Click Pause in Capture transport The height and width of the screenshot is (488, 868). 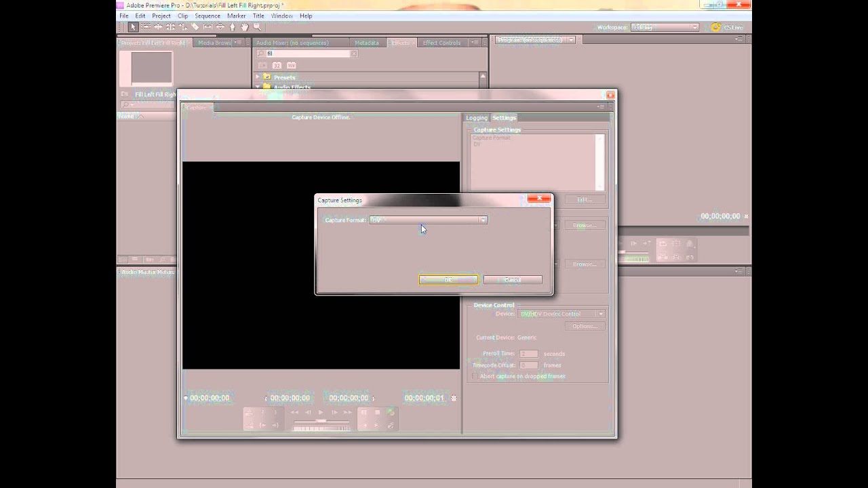(363, 412)
